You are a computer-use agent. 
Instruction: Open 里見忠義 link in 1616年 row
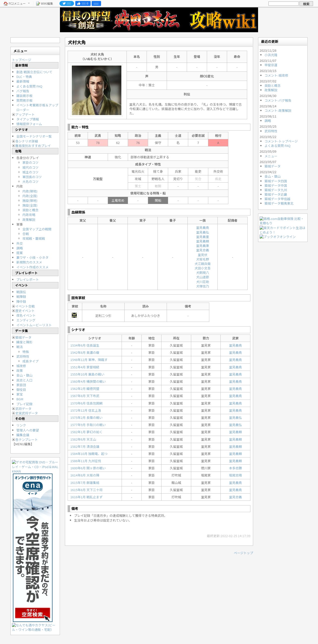click(235, 497)
